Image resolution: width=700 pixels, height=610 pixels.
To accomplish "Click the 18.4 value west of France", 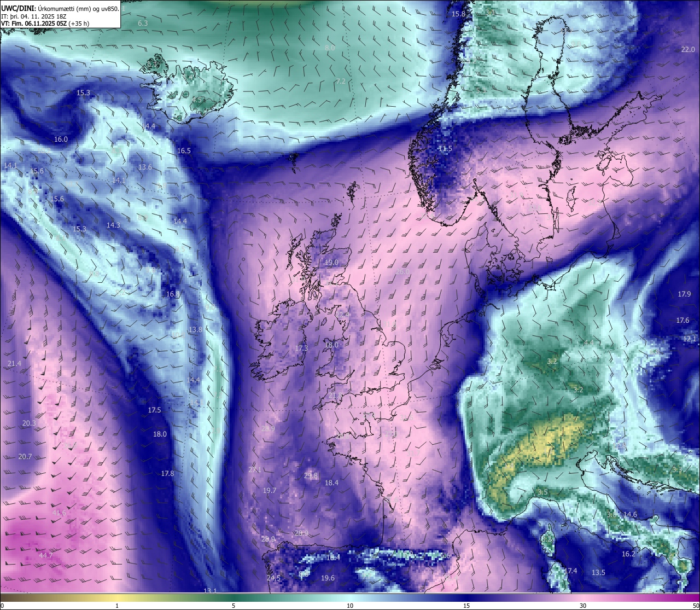I will tap(331, 483).
